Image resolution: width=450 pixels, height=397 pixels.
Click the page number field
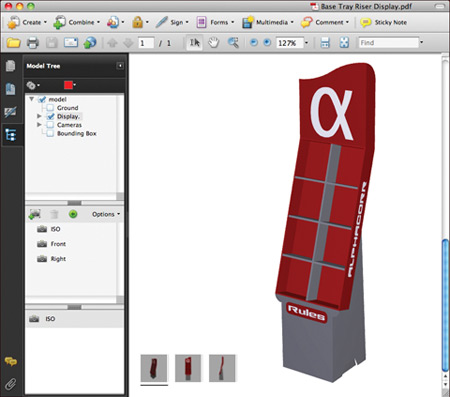click(146, 43)
